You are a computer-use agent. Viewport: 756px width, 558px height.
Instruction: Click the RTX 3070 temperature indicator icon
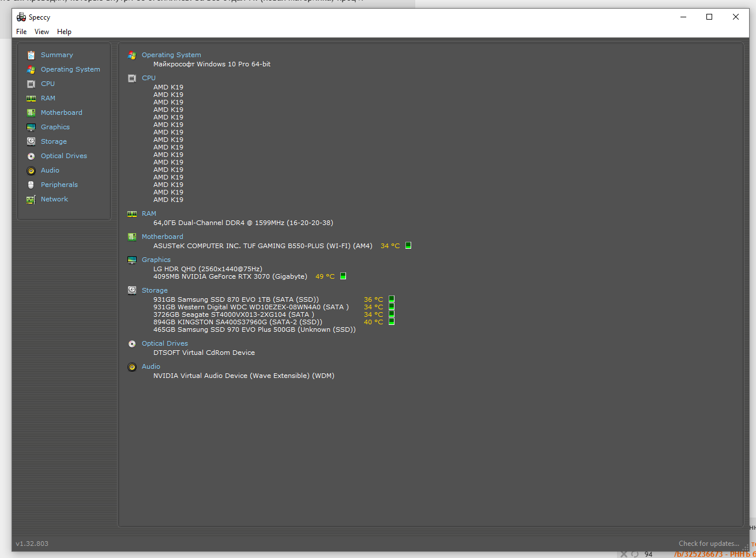[x=343, y=276]
